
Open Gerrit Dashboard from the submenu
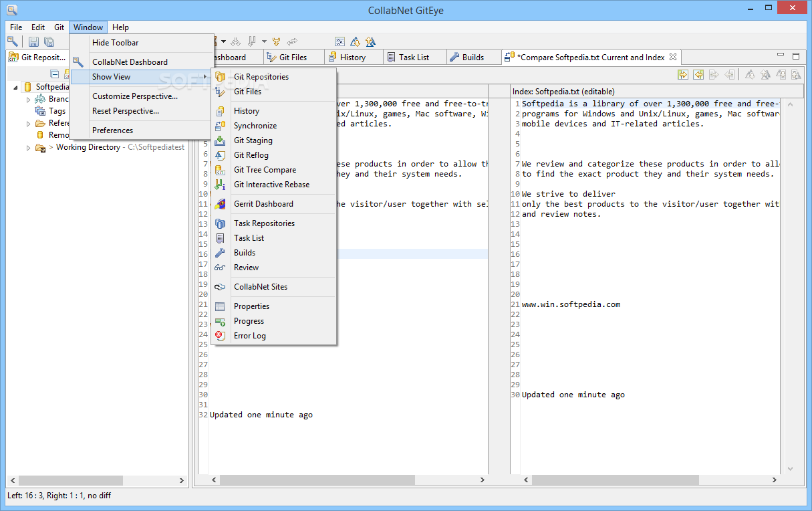click(274, 204)
